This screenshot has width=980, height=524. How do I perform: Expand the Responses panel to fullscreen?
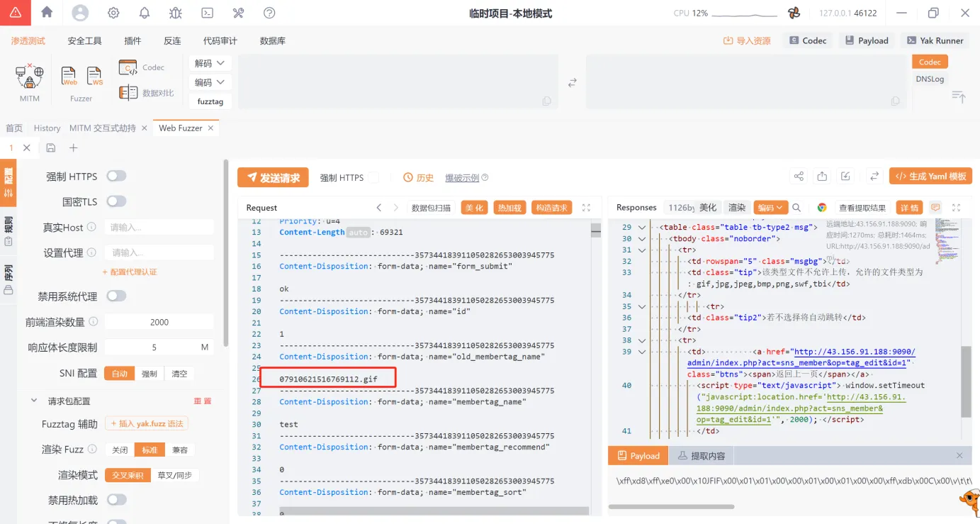tap(956, 208)
